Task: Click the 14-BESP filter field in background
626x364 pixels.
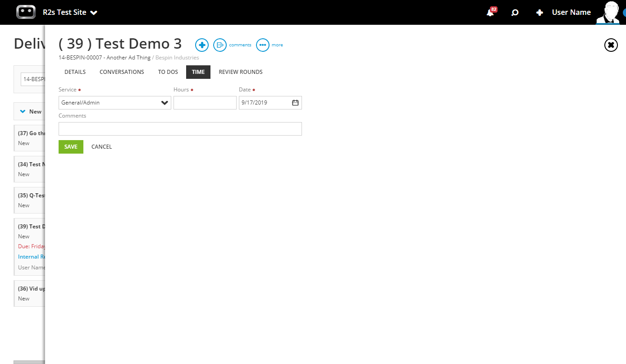Action: pos(33,79)
